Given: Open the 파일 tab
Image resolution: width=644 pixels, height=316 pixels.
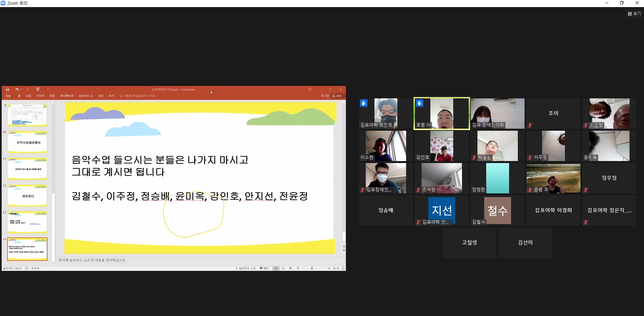Looking at the screenshot, I should [8, 96].
